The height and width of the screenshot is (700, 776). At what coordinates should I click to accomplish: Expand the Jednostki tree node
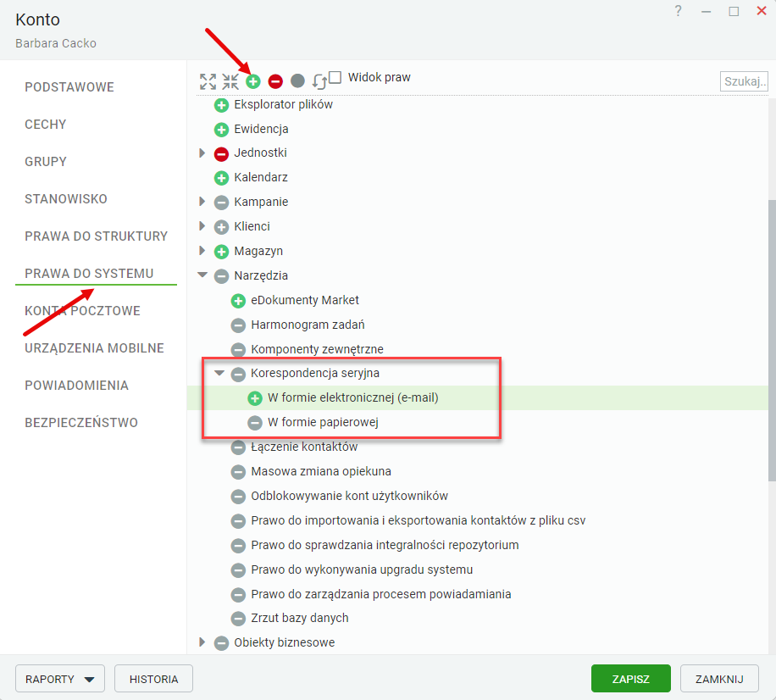202,153
